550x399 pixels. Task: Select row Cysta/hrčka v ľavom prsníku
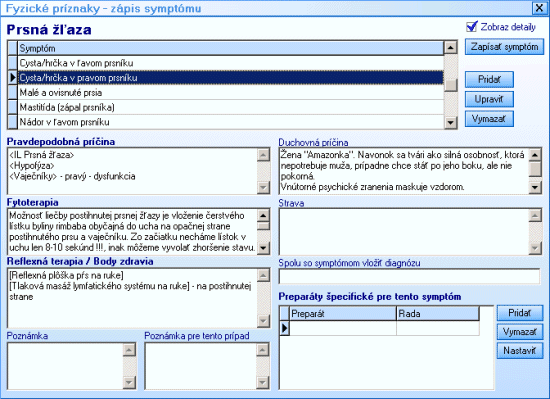pos(230,63)
